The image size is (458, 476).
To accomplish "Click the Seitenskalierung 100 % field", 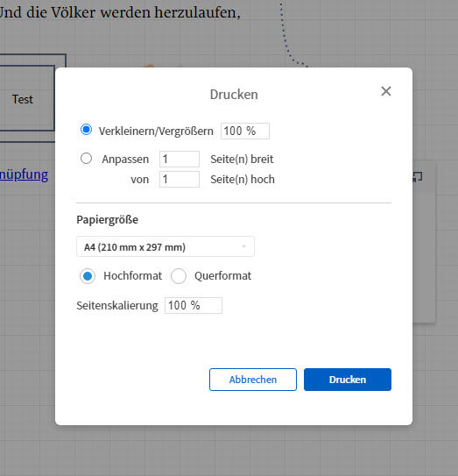I will (x=194, y=305).
